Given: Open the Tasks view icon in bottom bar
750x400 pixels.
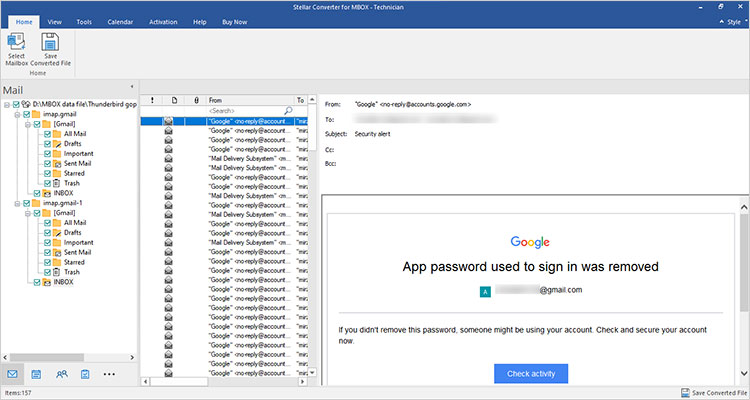Looking at the screenshot, I should click(85, 374).
